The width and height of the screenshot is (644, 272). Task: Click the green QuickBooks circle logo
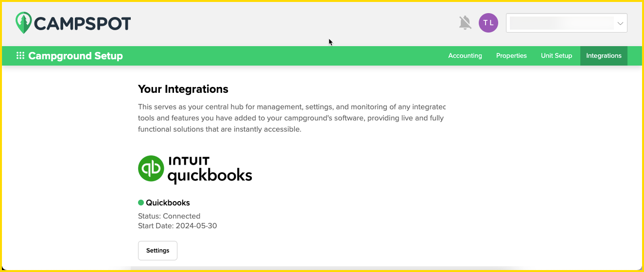coord(151,169)
